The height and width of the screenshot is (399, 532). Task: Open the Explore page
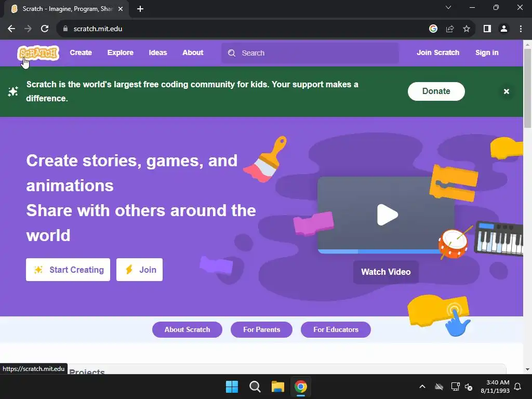pos(121,52)
